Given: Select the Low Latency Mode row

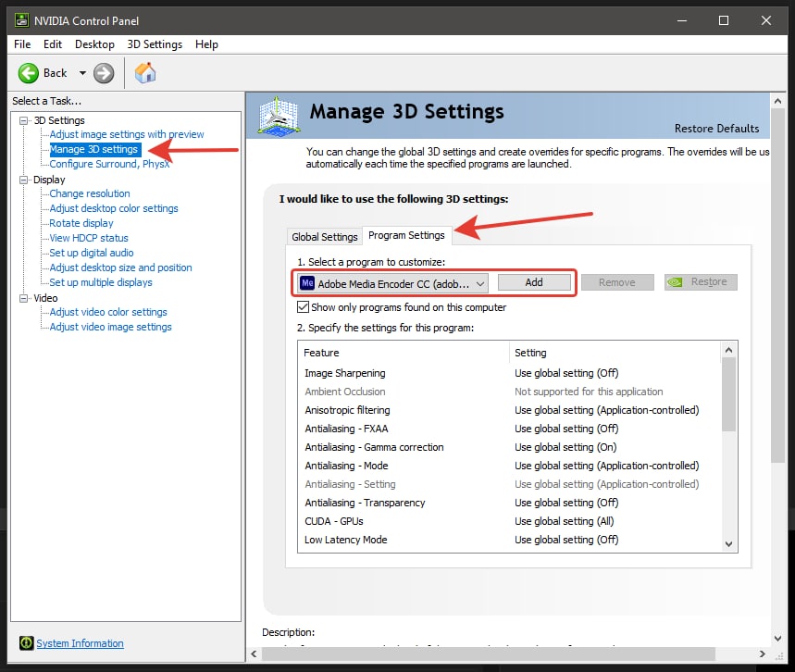Looking at the screenshot, I should [509, 540].
